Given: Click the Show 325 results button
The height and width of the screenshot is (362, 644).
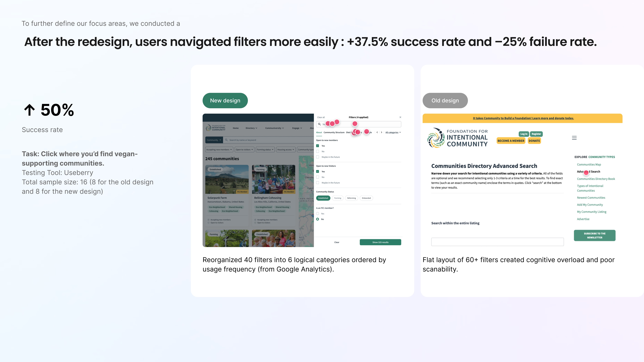Looking at the screenshot, I should tap(380, 242).
